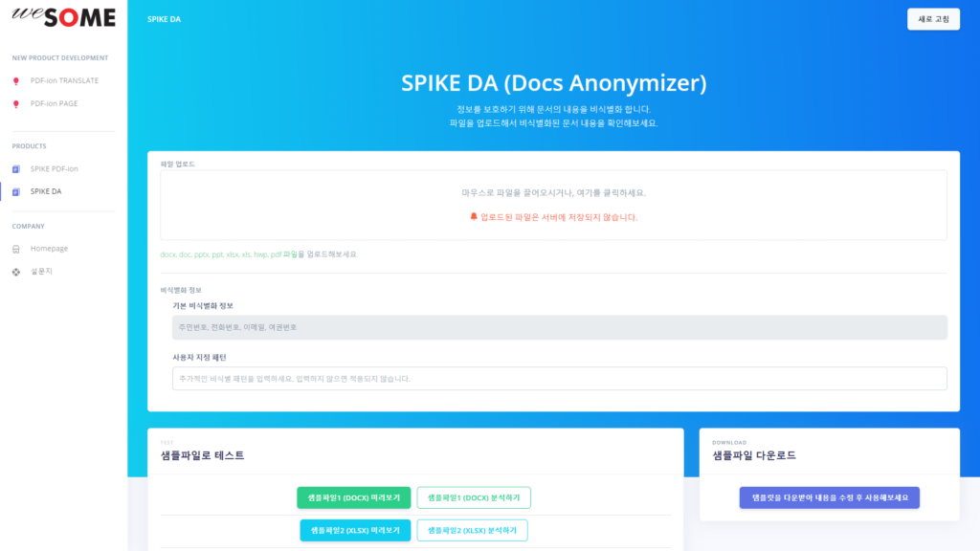The image size is (980, 551).
Task: Preview 샘플파일1 (DOCX) sample file
Action: coord(355,497)
